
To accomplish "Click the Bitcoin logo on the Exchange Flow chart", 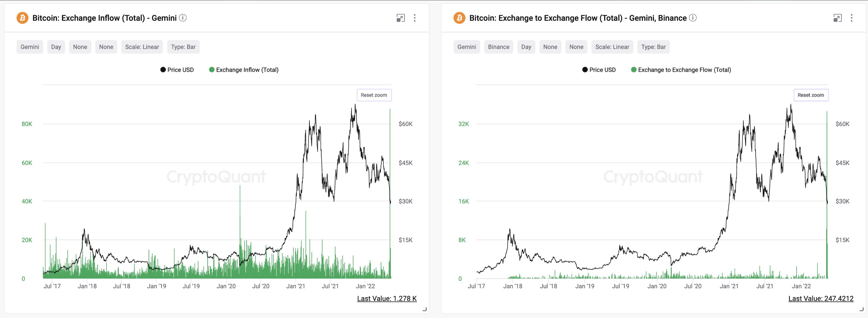I will coord(459,18).
